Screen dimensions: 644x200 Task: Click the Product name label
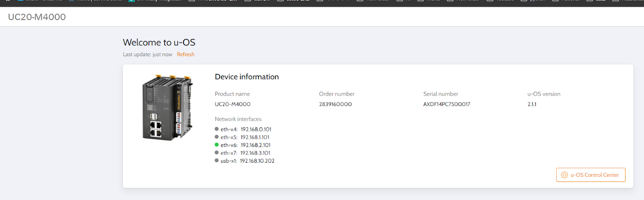(x=232, y=94)
